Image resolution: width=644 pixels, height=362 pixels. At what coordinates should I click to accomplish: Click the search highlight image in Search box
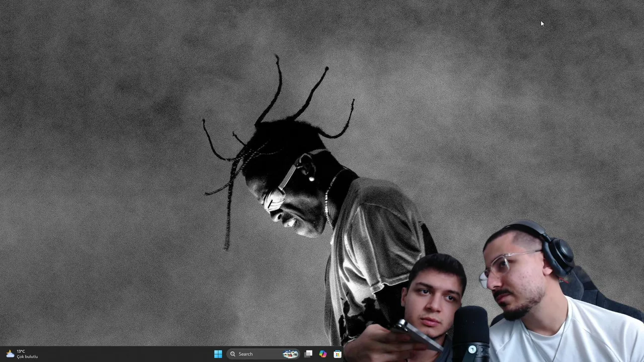[290, 354]
